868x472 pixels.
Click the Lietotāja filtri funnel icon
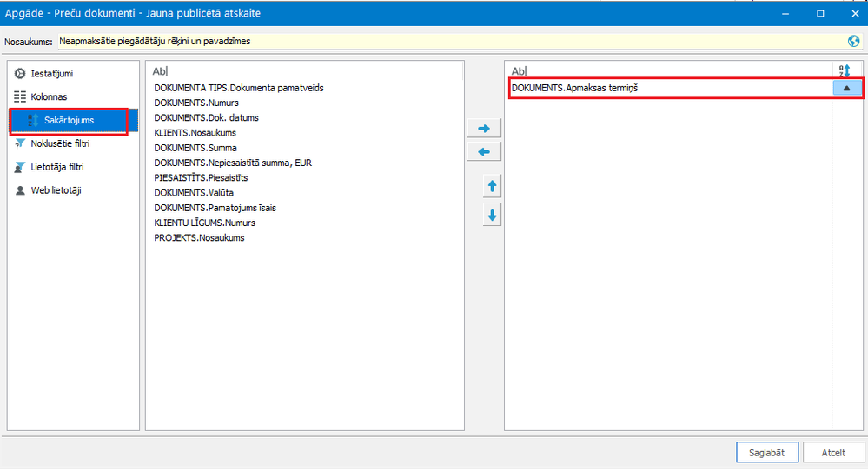20,167
